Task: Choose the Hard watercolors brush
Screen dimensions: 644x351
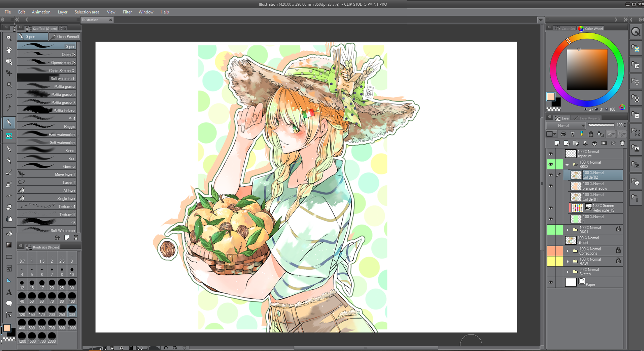Action: tap(47, 134)
